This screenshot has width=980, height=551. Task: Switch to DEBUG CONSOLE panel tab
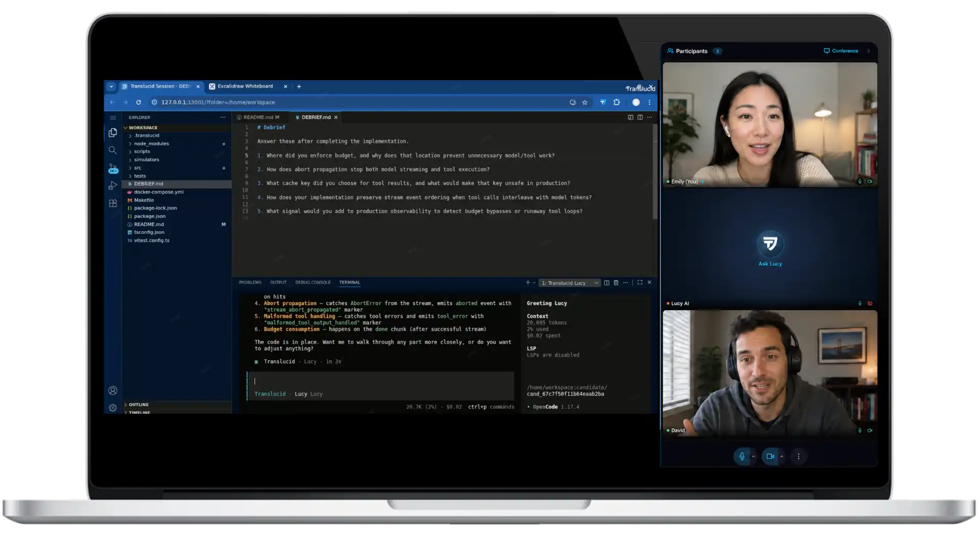[x=313, y=283]
